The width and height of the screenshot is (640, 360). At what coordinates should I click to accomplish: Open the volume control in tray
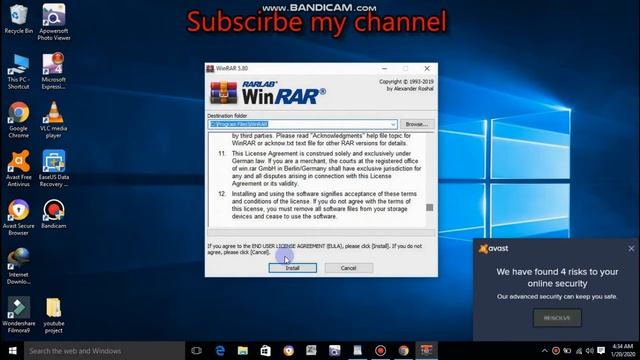coord(590,351)
